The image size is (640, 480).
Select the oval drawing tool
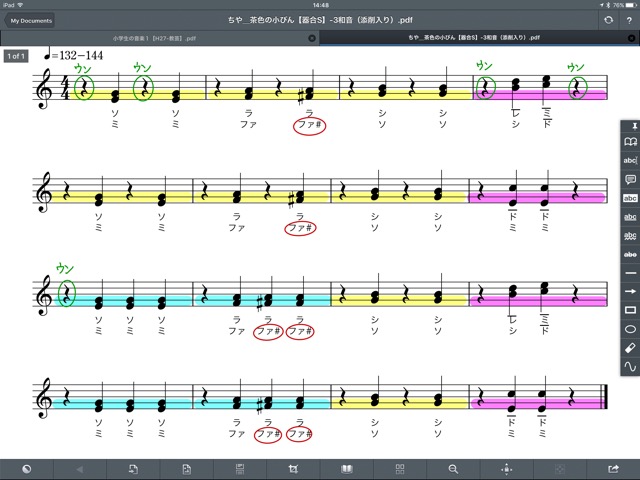pyautogui.click(x=630, y=329)
